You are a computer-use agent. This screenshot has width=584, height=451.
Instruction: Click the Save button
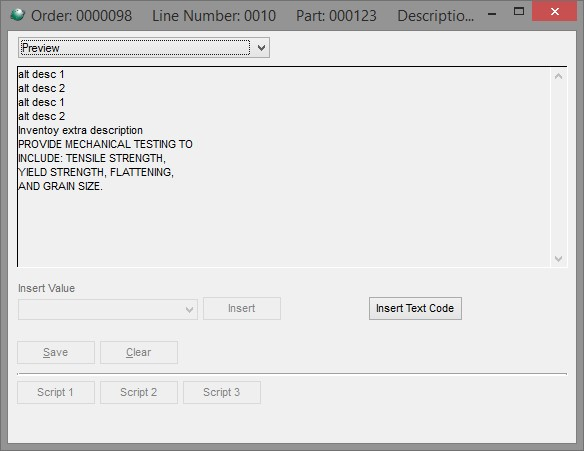pyautogui.click(x=56, y=352)
